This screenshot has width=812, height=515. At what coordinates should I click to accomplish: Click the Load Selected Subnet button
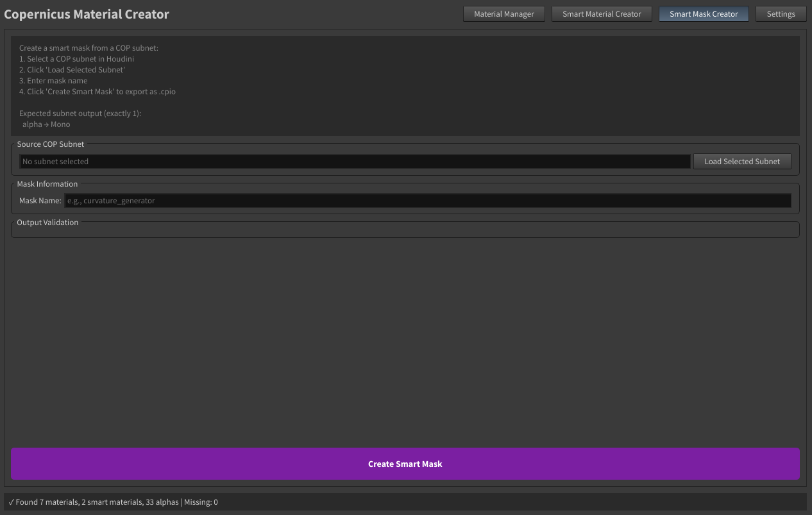pyautogui.click(x=742, y=161)
